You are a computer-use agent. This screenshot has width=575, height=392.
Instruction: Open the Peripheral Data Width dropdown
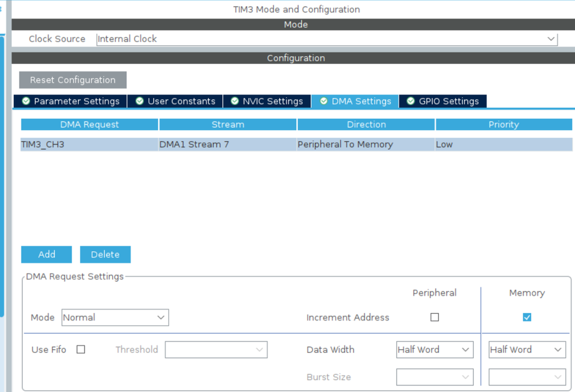pos(435,350)
